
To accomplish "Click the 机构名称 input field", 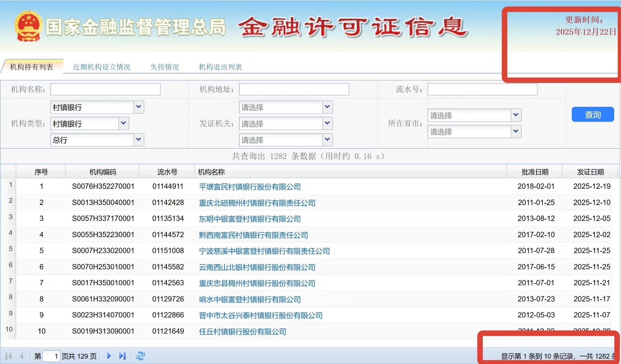I will click(105, 90).
